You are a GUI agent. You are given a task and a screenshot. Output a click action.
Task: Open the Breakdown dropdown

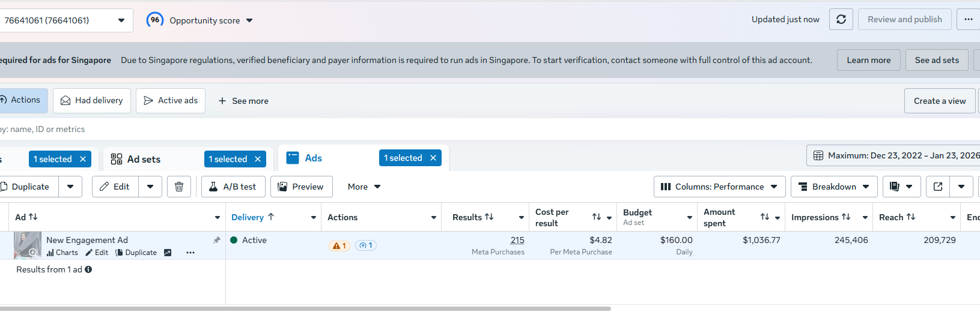pyautogui.click(x=833, y=187)
